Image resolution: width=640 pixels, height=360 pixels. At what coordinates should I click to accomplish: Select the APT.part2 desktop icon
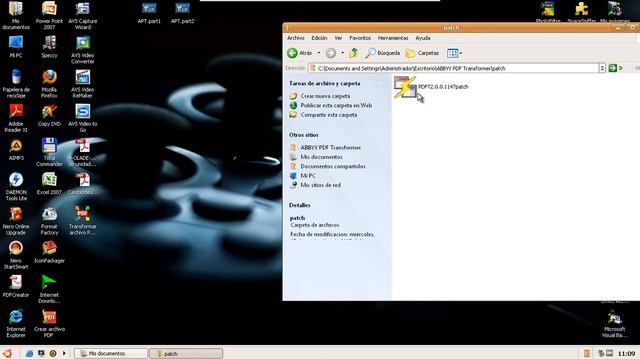(x=182, y=13)
